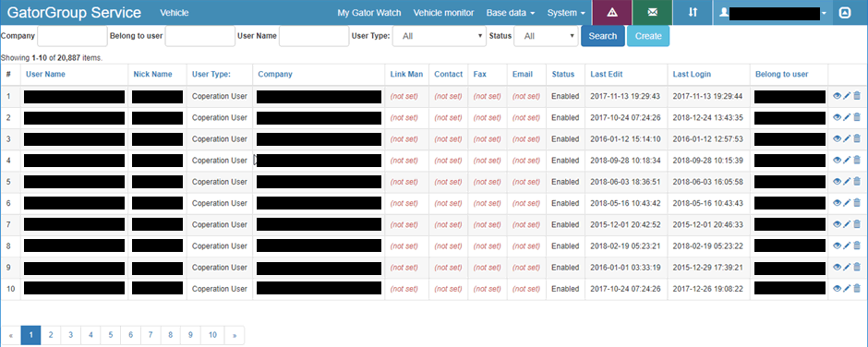Image resolution: width=868 pixels, height=347 pixels.
Task: Focus the User Name filter input field
Action: click(315, 36)
